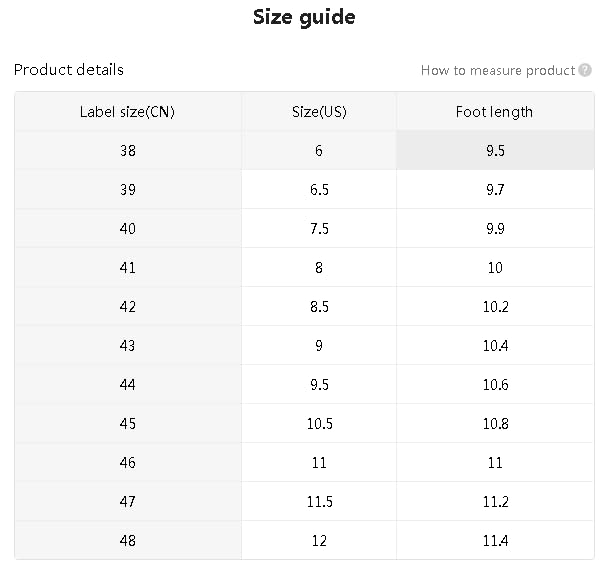The height and width of the screenshot is (570, 605).
Task: Click foot length 10.2 cell
Action: [x=494, y=307]
